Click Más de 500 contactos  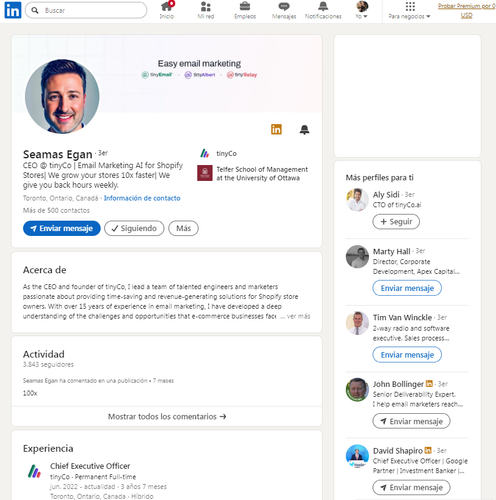tap(56, 210)
